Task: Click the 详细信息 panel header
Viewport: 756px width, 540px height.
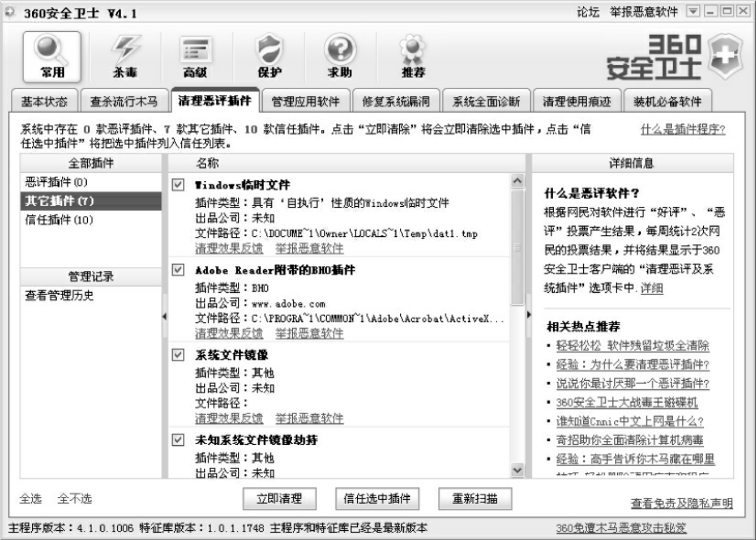Action: (x=632, y=163)
